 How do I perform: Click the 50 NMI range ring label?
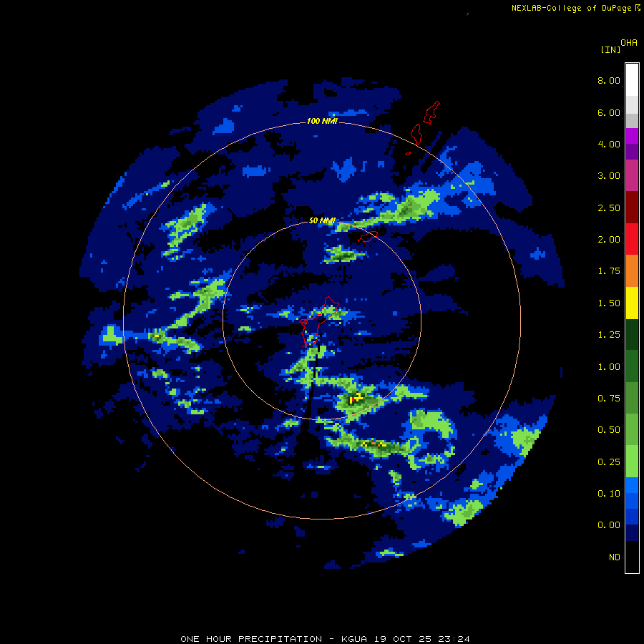coord(322,221)
